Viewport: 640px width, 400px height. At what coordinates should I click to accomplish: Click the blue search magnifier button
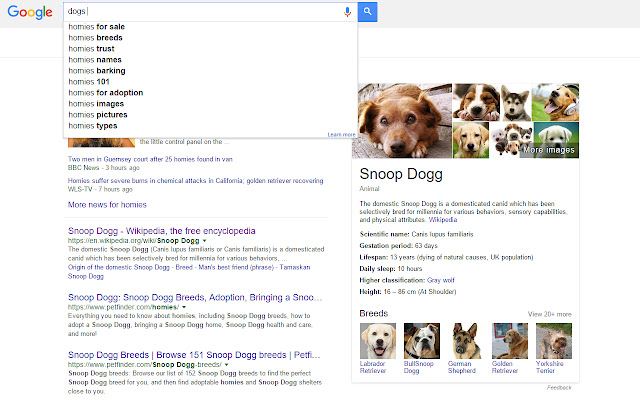367,12
